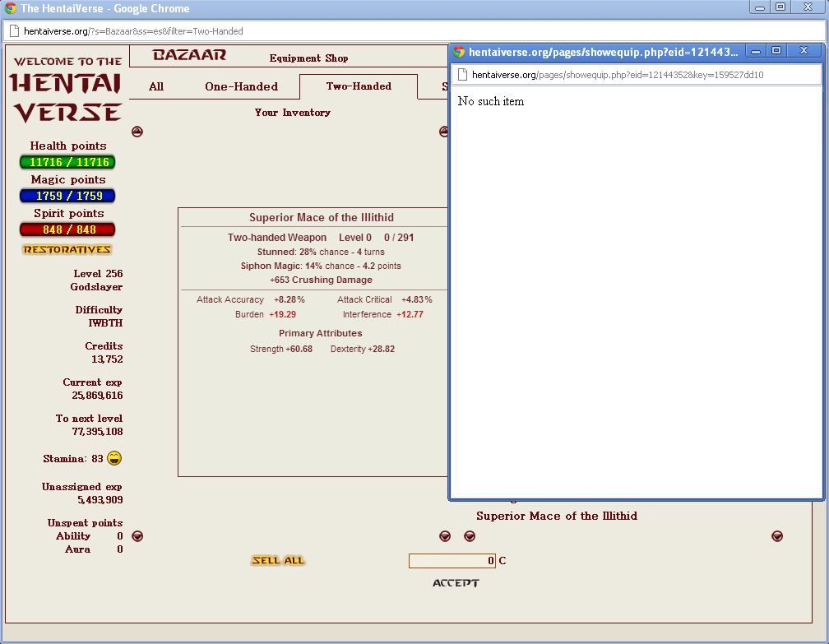Click the Unspent points Aura row
Image resolution: width=829 pixels, height=644 pixels.
pos(94,549)
